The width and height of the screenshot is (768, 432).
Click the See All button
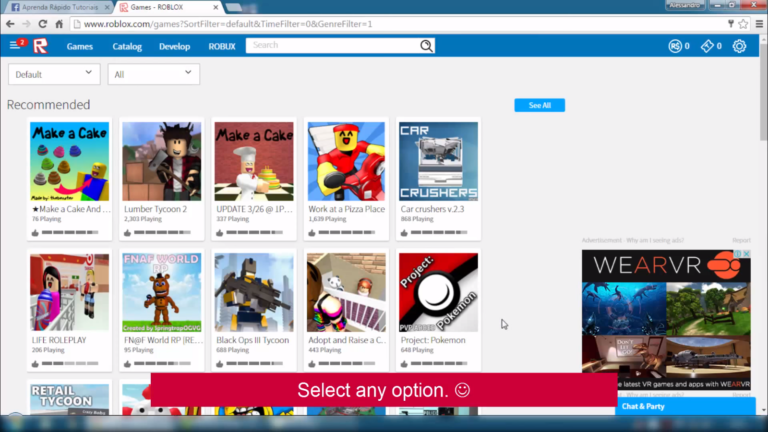[539, 105]
